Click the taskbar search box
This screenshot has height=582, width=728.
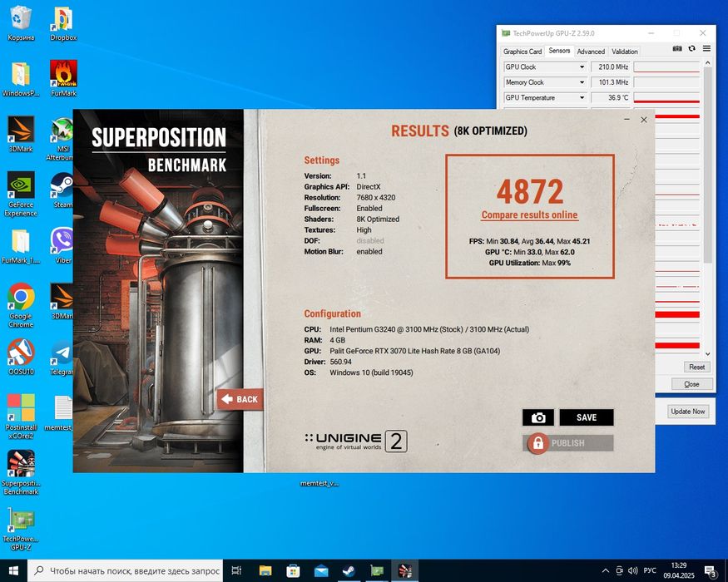click(126, 570)
